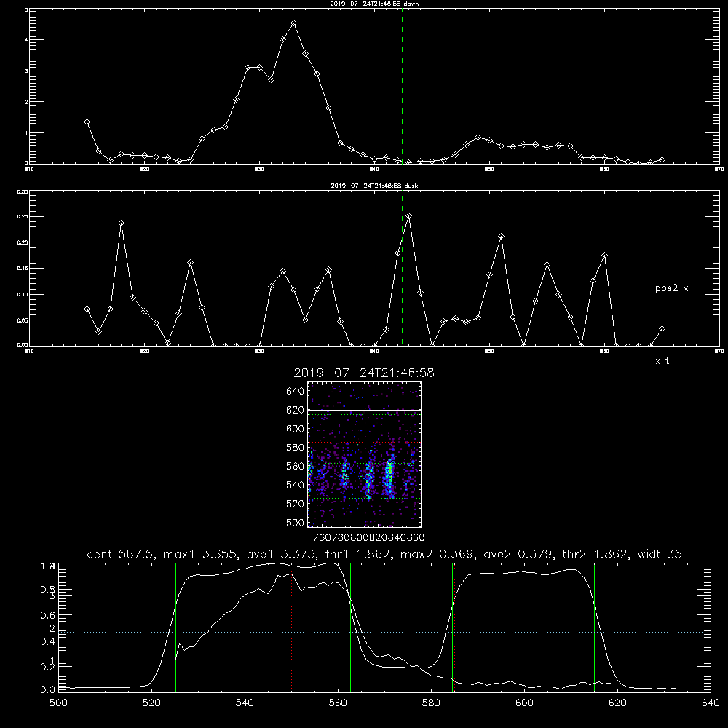Click the spectrogram image thumbnail
The width and height of the screenshot is (728, 728).
[x=365, y=454]
